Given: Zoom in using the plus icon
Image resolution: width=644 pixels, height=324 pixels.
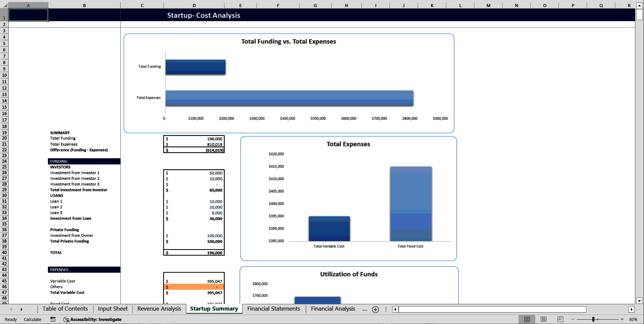Looking at the screenshot, I should pyautogui.click(x=622, y=319).
